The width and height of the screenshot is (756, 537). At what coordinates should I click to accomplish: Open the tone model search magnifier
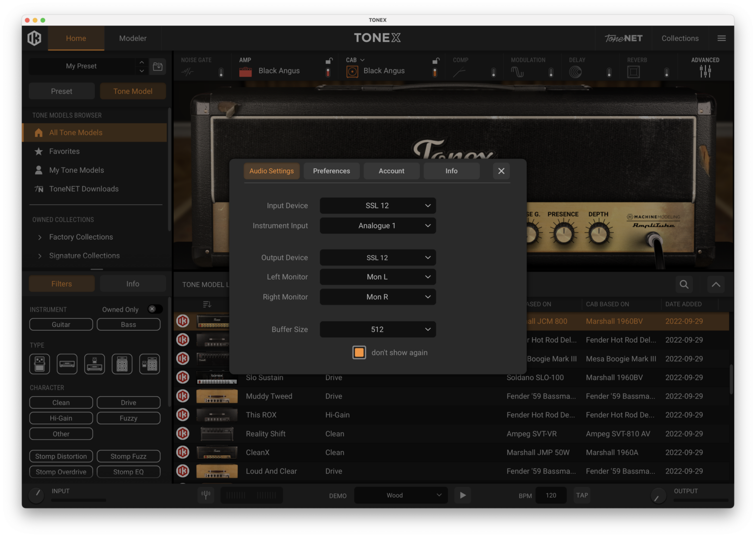(684, 284)
